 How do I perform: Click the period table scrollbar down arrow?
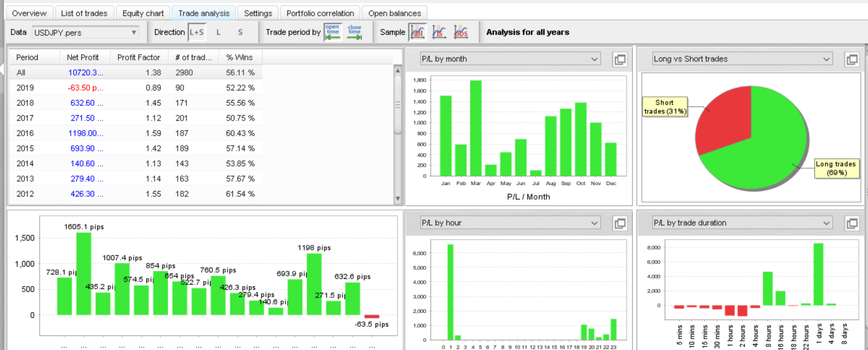[x=398, y=198]
